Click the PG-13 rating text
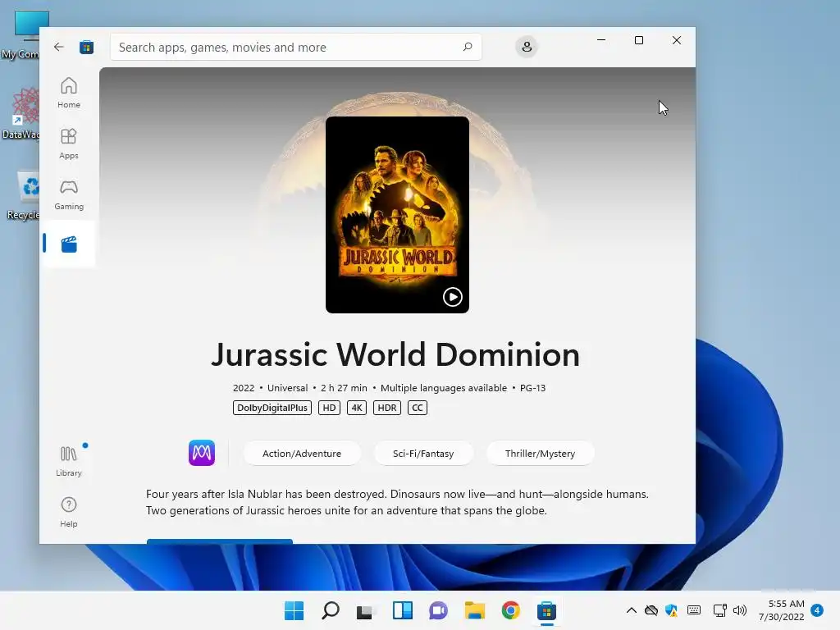 (x=532, y=388)
